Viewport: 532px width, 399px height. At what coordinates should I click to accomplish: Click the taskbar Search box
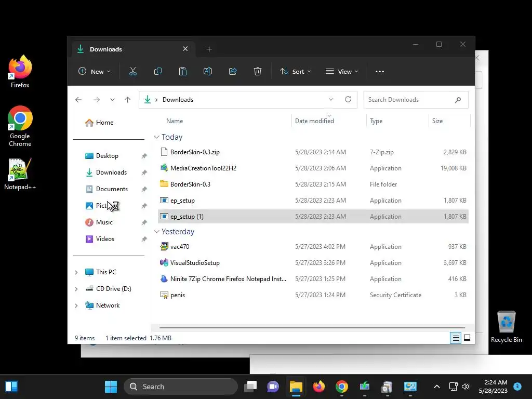click(181, 387)
